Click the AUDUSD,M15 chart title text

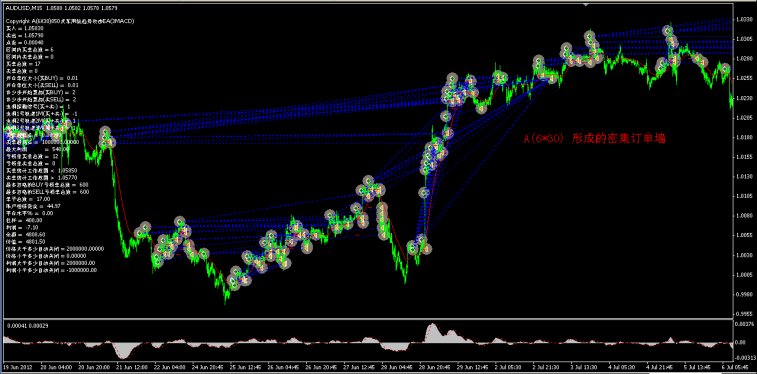22,8
